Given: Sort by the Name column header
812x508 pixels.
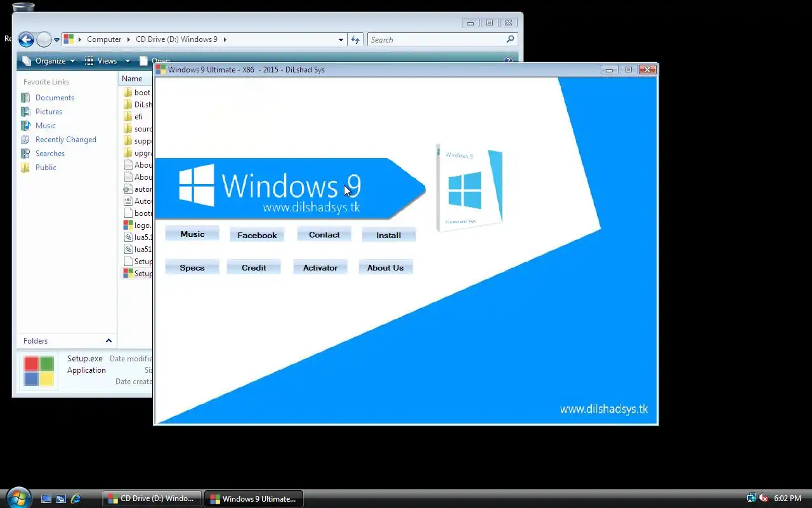Looking at the screenshot, I should [135, 79].
